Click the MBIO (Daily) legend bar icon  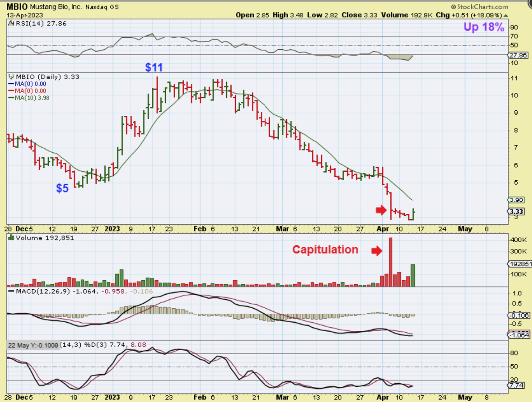click(11, 77)
